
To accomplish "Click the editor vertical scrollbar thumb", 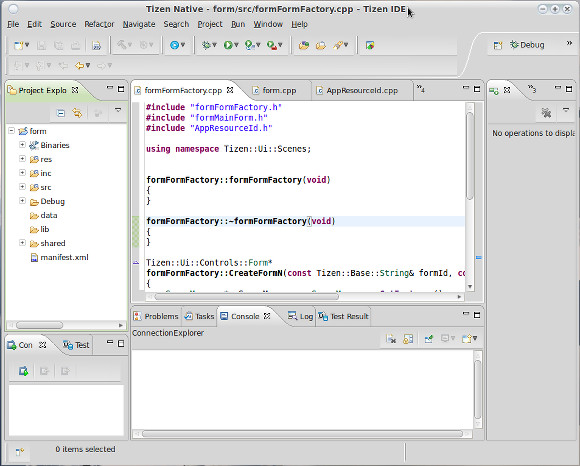I will (x=470, y=155).
